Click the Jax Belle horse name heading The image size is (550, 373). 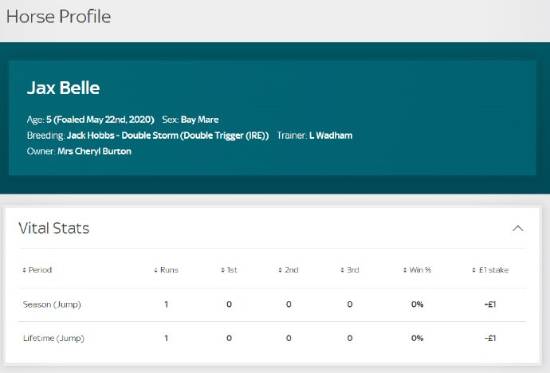coord(63,88)
